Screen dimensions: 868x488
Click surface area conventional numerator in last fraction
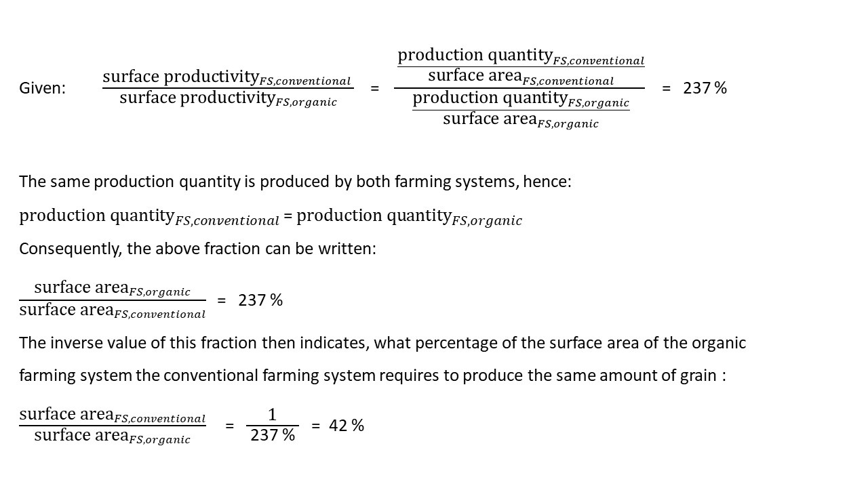coord(112,415)
